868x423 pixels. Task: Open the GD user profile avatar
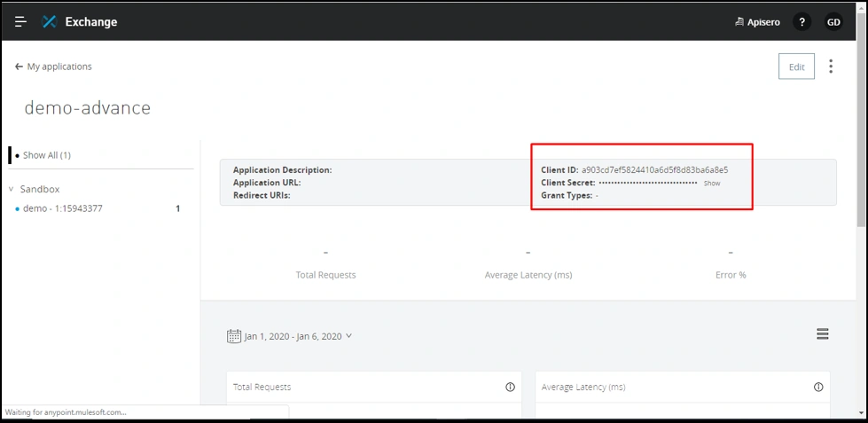pyautogui.click(x=833, y=22)
